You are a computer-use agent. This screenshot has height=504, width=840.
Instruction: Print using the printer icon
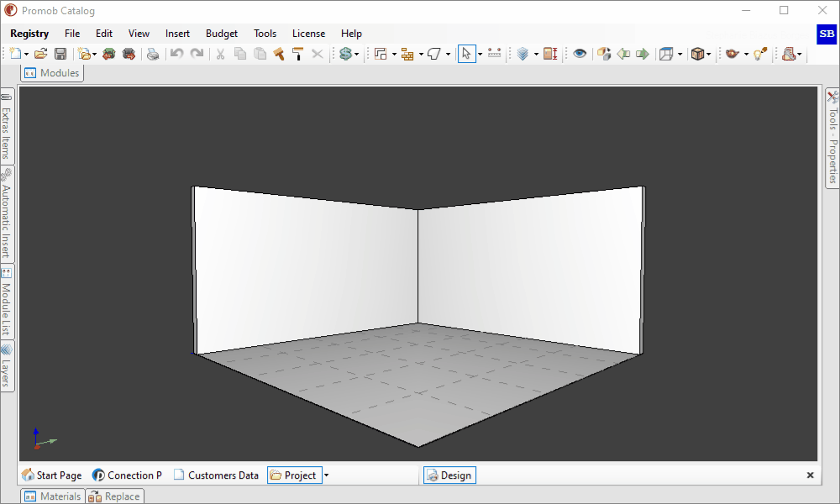tap(153, 54)
